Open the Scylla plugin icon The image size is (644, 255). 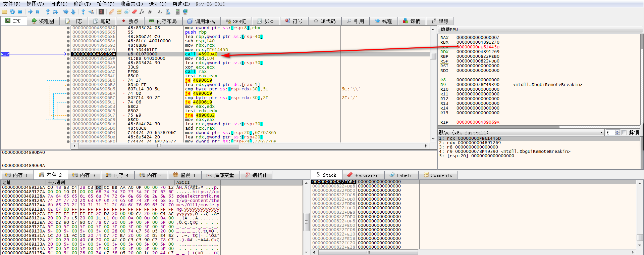pyautogui.click(x=101, y=12)
